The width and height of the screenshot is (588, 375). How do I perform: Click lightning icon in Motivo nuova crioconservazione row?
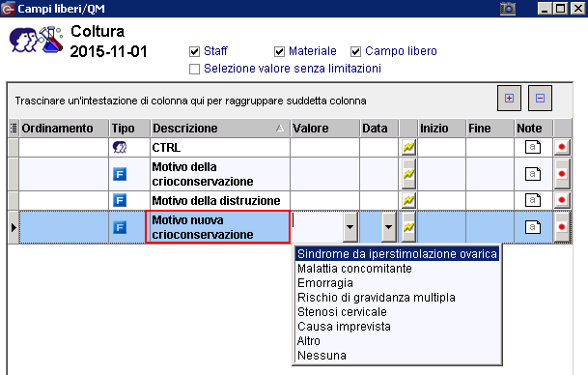click(408, 227)
